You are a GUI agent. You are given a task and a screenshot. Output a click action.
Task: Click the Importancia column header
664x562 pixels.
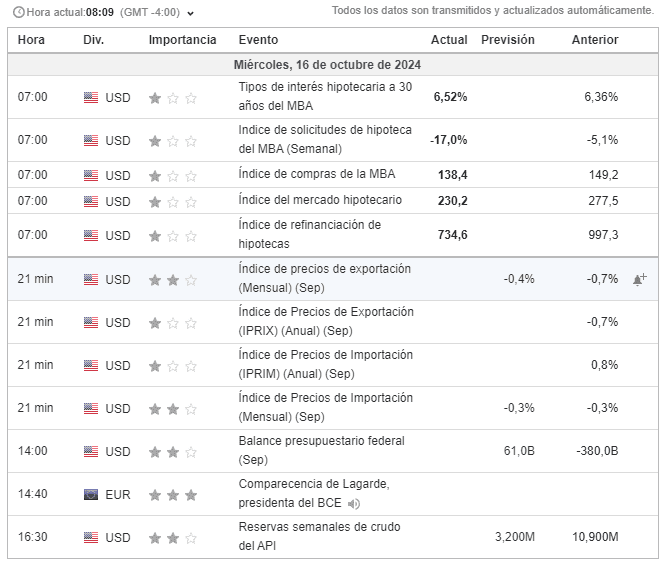click(x=182, y=40)
